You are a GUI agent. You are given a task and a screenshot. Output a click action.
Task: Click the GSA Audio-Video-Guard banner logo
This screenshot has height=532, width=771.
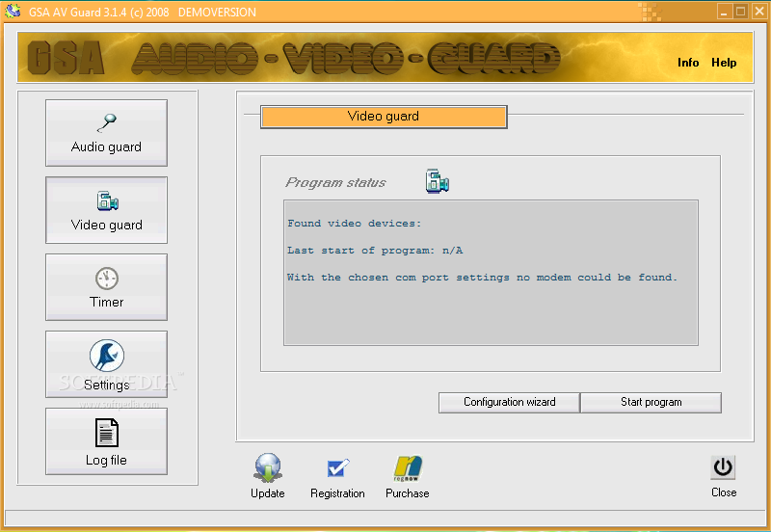click(x=294, y=58)
